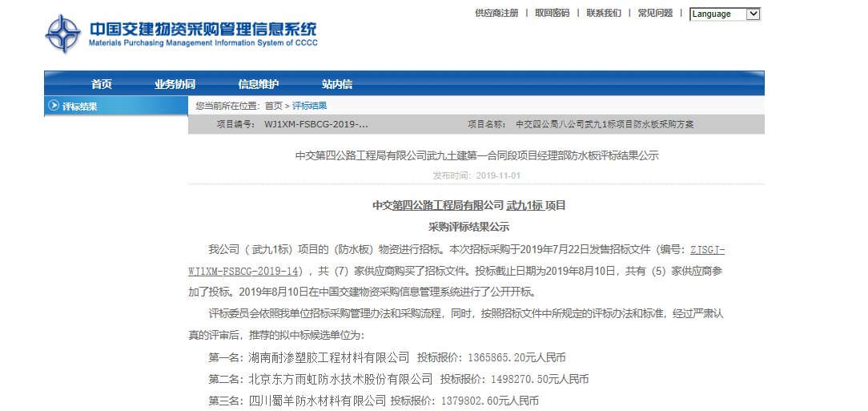Click the arrow icon beside 评标结果 sidebar
This screenshot has height=411, width=868.
pyautogui.click(x=54, y=105)
